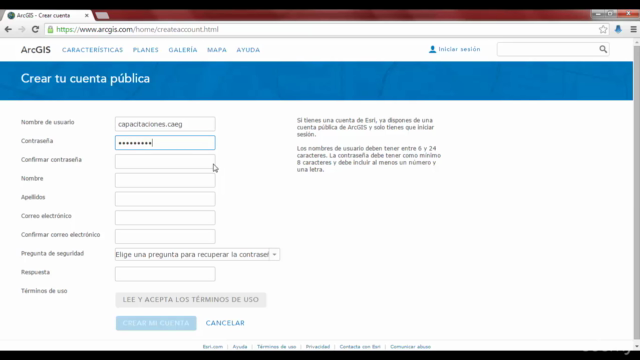Viewport: 640px width, 360px height.
Task: Click the Respuesta input field
Action: [165, 274]
